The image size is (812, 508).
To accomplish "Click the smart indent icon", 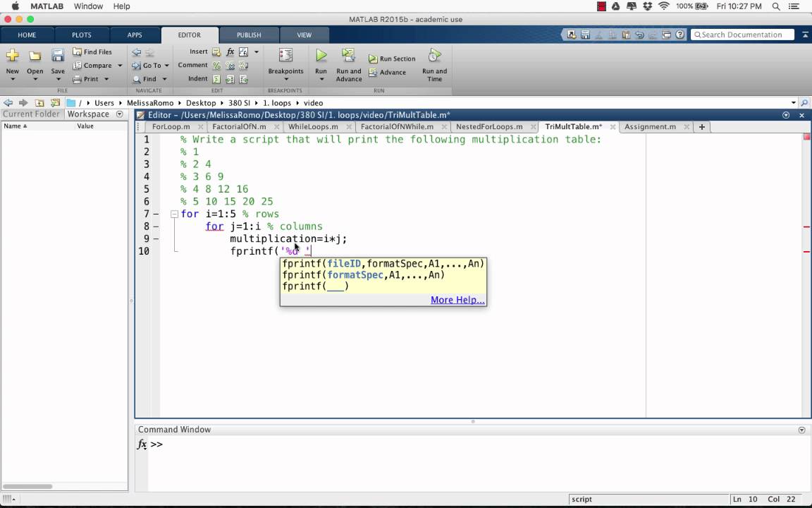I will coord(216,79).
